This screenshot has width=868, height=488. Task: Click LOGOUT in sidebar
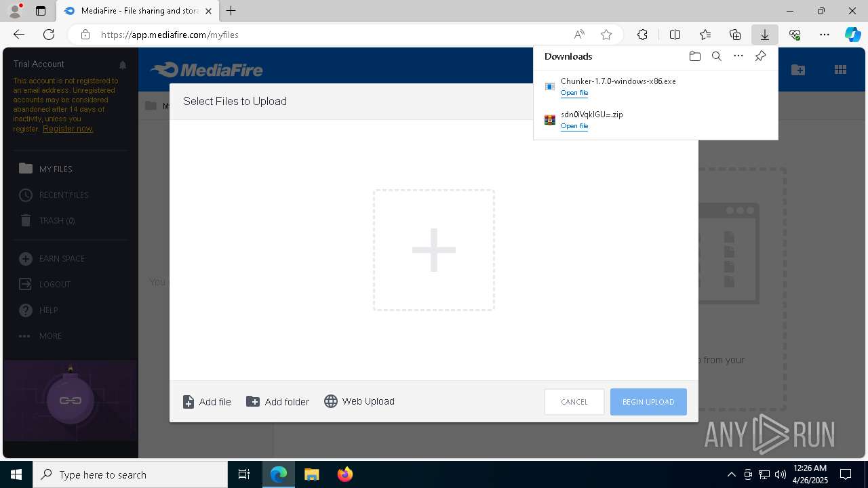[x=45, y=284]
